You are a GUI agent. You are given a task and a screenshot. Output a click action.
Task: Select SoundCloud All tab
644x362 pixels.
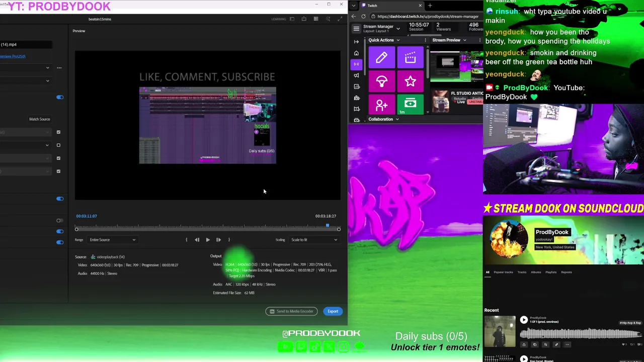point(487,273)
